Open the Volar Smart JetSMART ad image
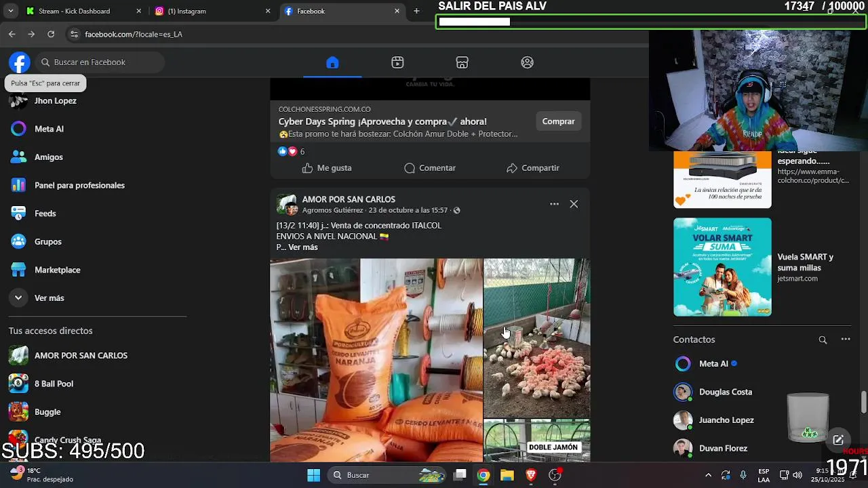The height and width of the screenshot is (488, 868). pyautogui.click(x=722, y=267)
